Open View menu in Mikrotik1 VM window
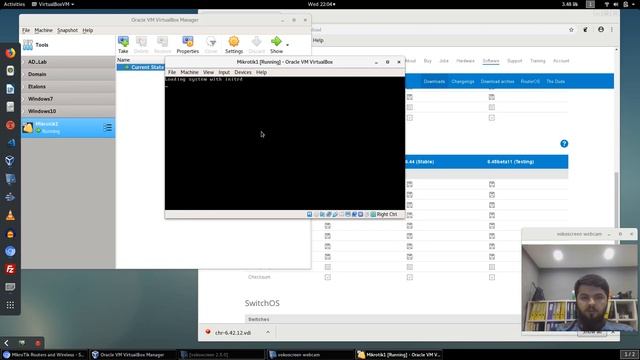Viewport: 640px width, 360px height. pyautogui.click(x=208, y=72)
